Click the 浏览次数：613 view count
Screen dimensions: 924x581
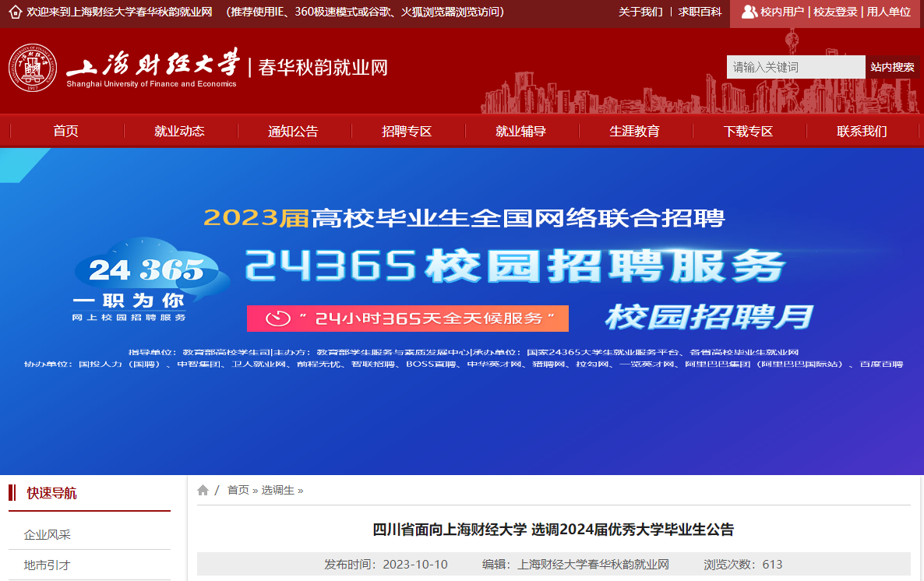click(743, 565)
